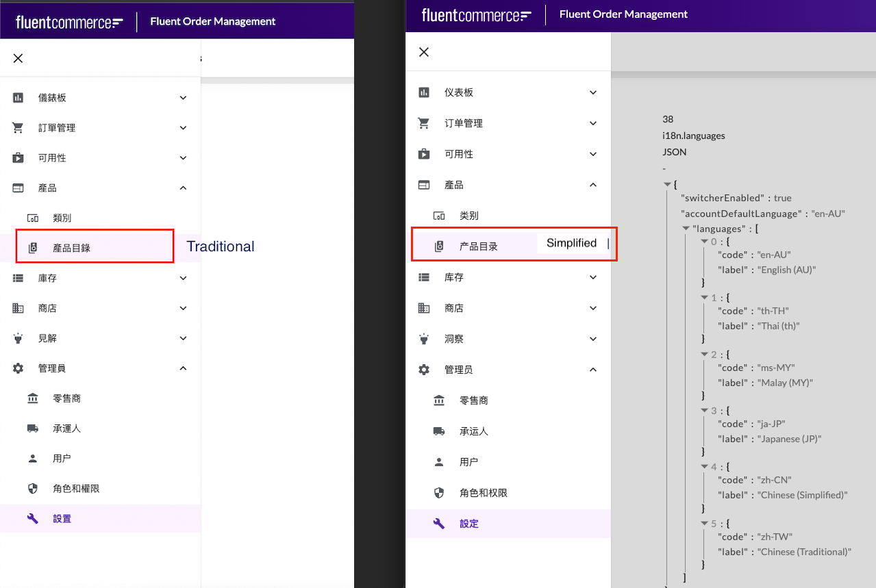The image size is (876, 588).
Task: Click the shopping cart icon beside 订单管理
Action: (x=424, y=123)
